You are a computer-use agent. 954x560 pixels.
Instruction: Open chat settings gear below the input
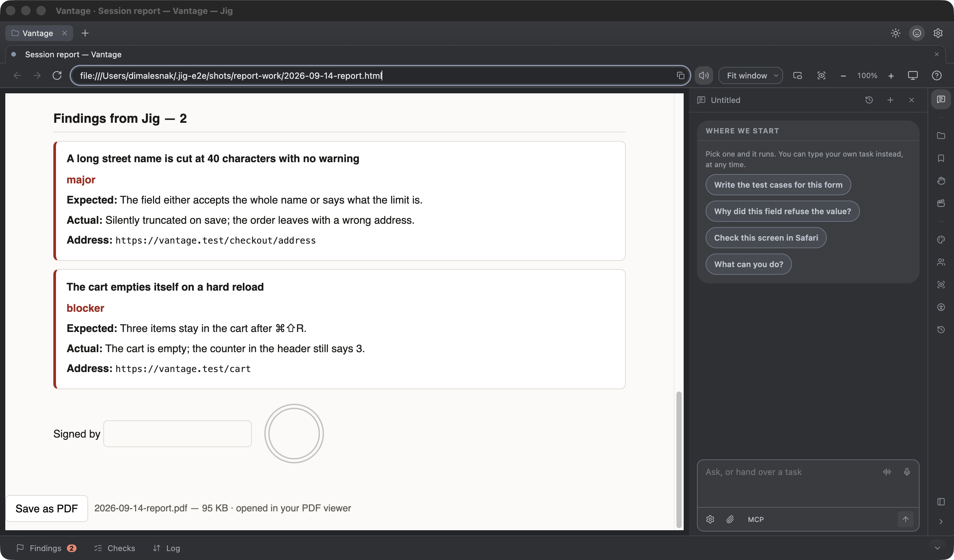(x=710, y=520)
